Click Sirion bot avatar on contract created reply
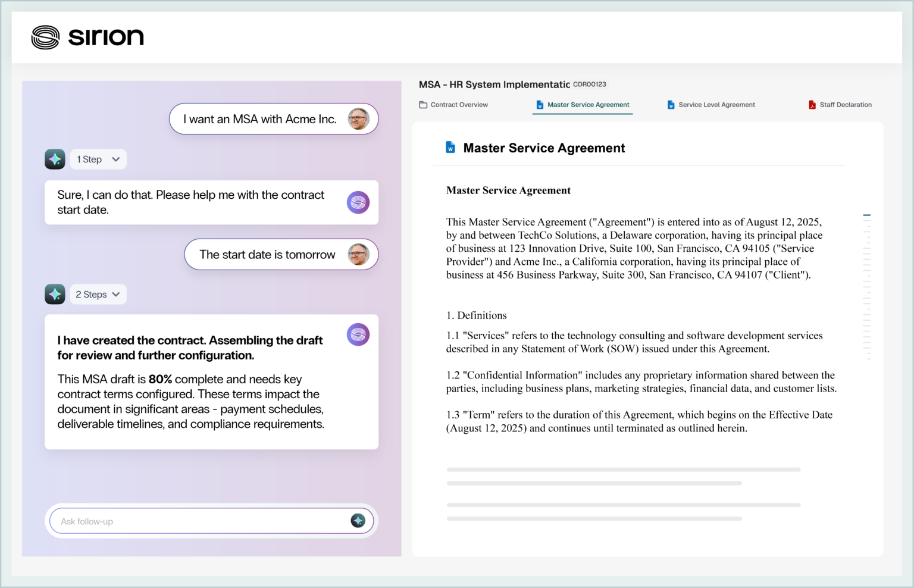Viewport: 914px width, 588px height. pyautogui.click(x=358, y=334)
